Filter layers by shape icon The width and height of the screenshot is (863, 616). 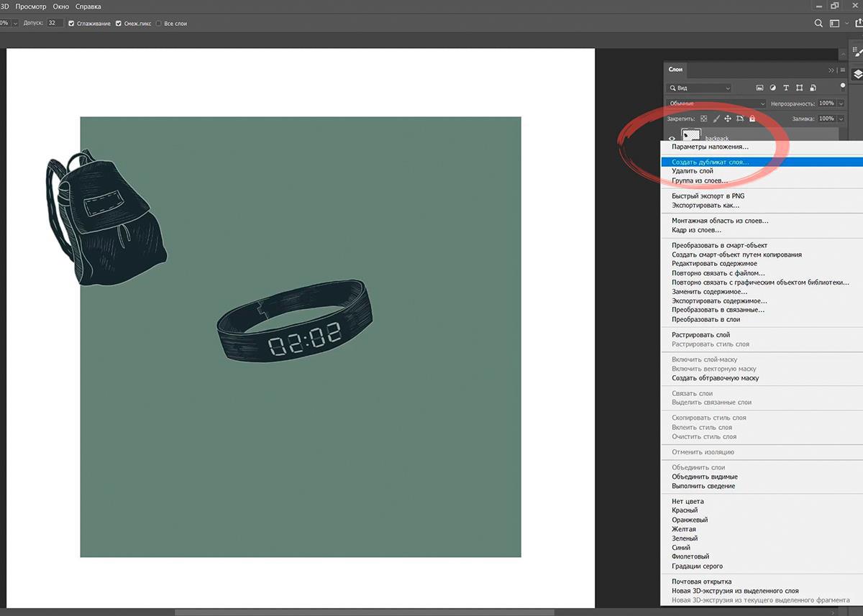tap(799, 88)
